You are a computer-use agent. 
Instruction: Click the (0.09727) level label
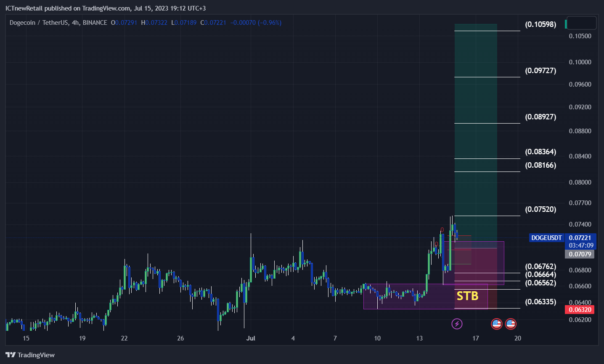540,71
